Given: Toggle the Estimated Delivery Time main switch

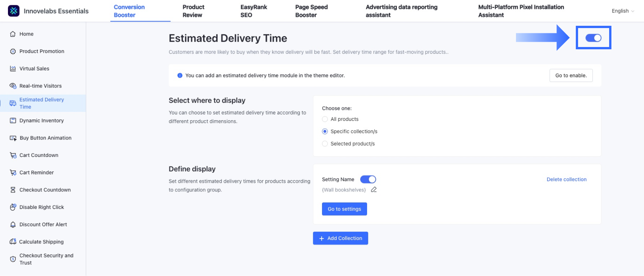Looking at the screenshot, I should [x=593, y=38].
